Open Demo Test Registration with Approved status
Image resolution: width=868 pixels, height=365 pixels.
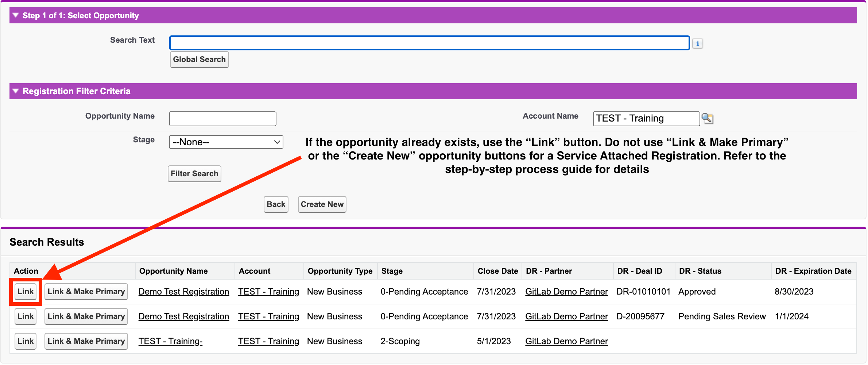[x=184, y=292]
